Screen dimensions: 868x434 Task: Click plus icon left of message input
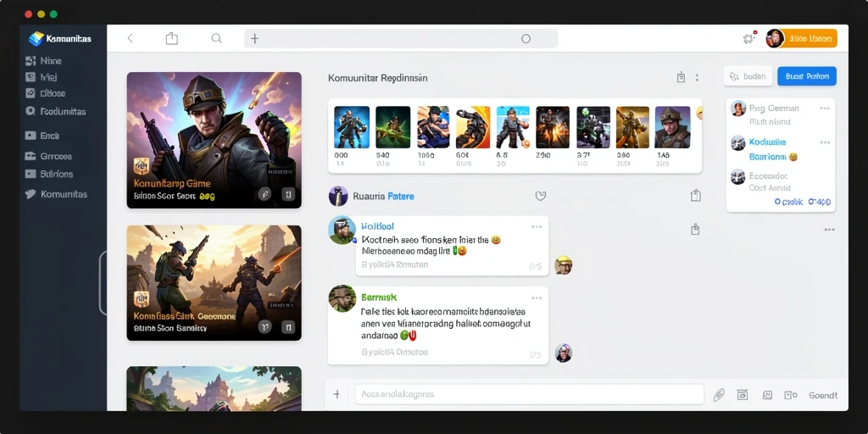coord(337,394)
